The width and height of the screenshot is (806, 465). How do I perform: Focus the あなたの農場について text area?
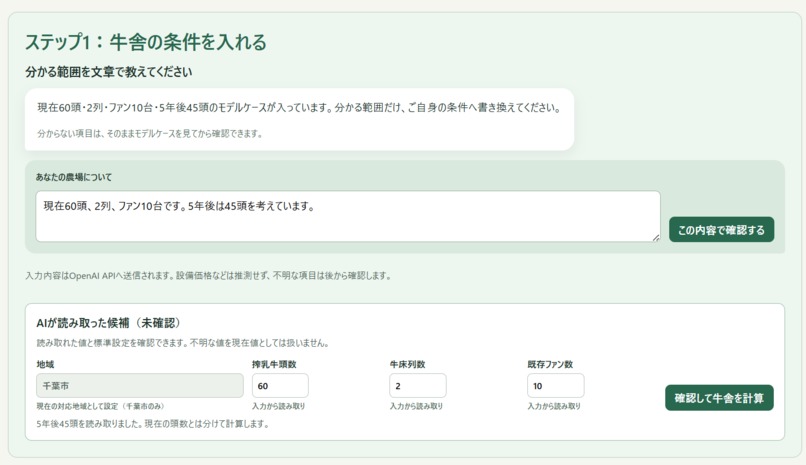tap(348, 216)
